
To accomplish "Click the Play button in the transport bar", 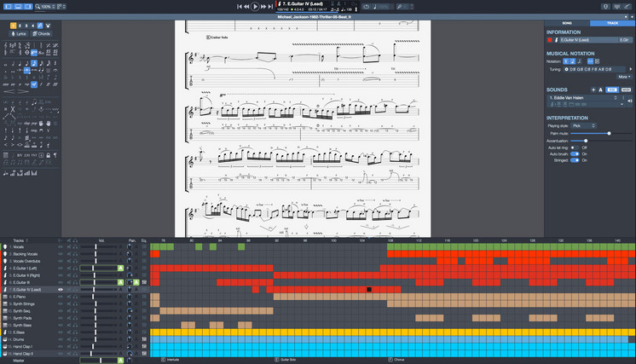I will [257, 6].
